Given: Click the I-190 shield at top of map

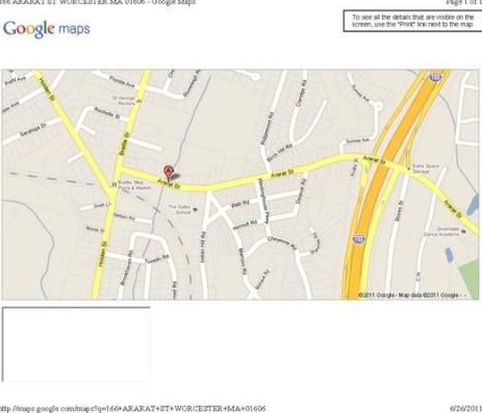Looking at the screenshot, I should tap(435, 76).
